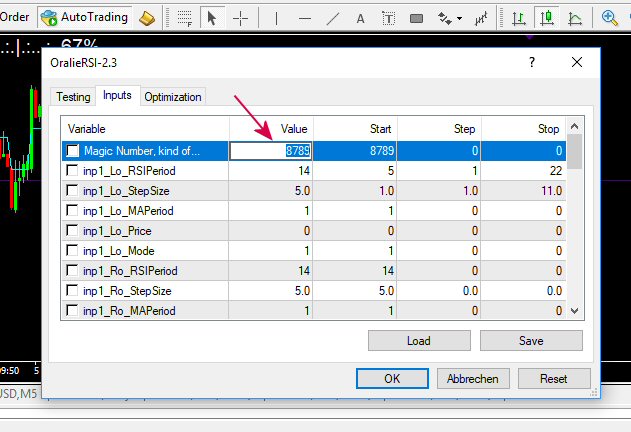
Task: Click the Variable column header
Action: [145, 129]
